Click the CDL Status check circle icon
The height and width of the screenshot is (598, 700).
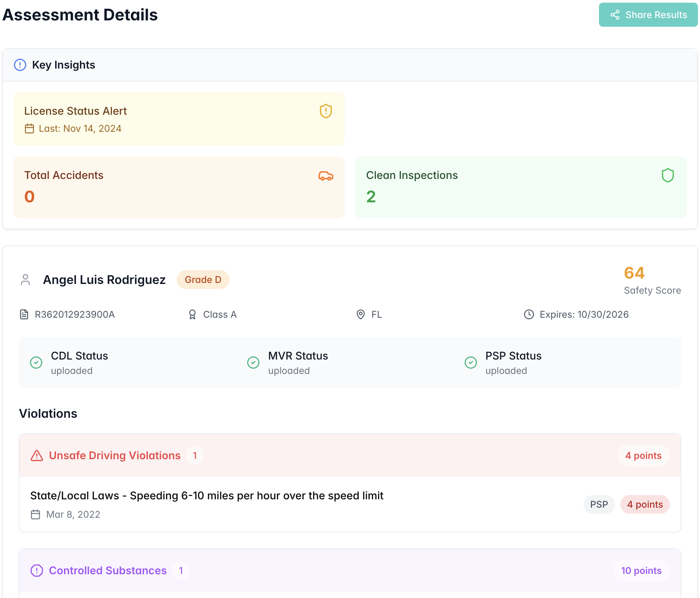(36, 363)
